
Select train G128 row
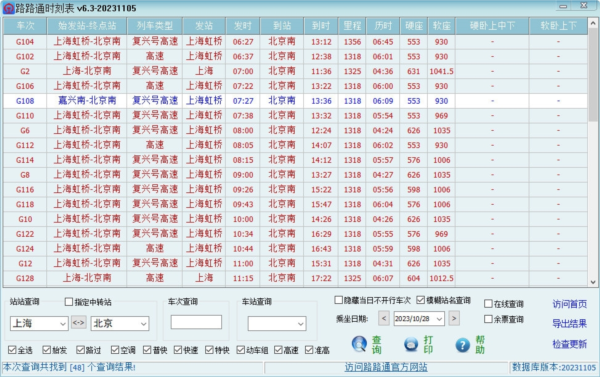(x=295, y=278)
